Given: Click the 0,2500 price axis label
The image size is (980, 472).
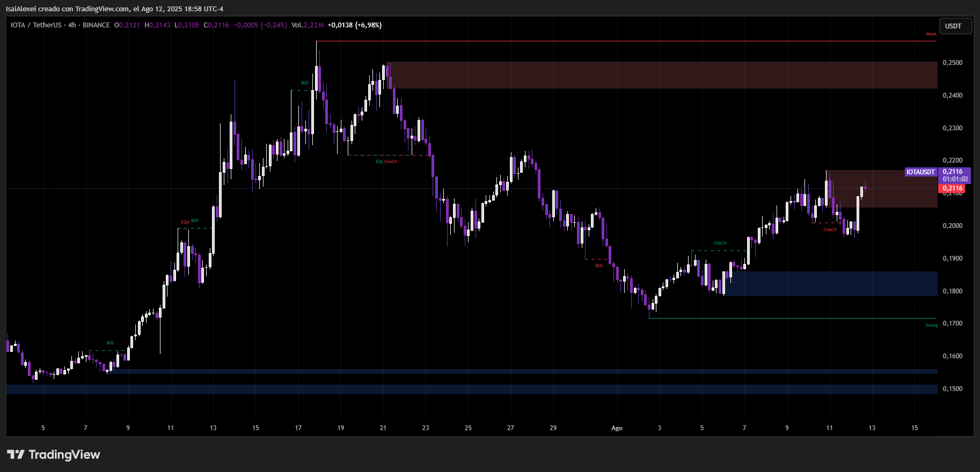Looking at the screenshot, I should tap(952, 63).
